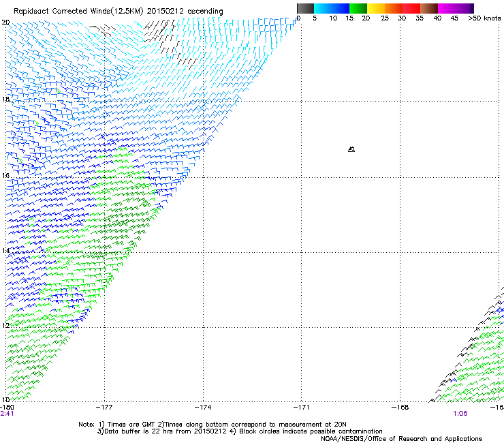Click the latitude label 14
The height and width of the screenshot is (443, 504).
pyautogui.click(x=5, y=251)
